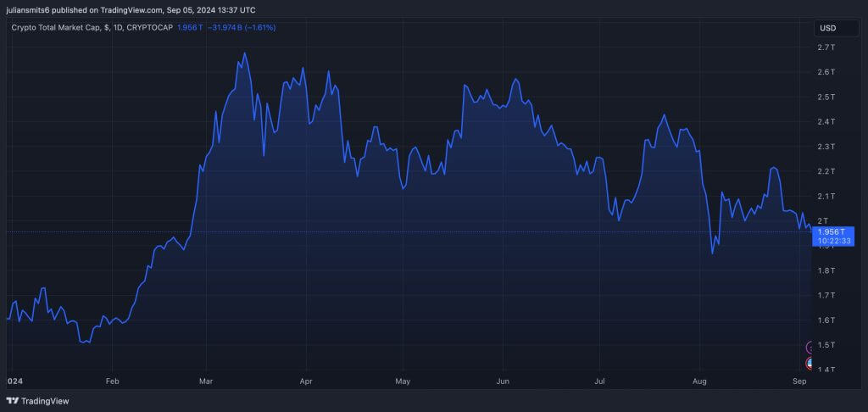Click the CRYPTOCAP source label
This screenshot has height=412, width=868.
tap(152, 28)
